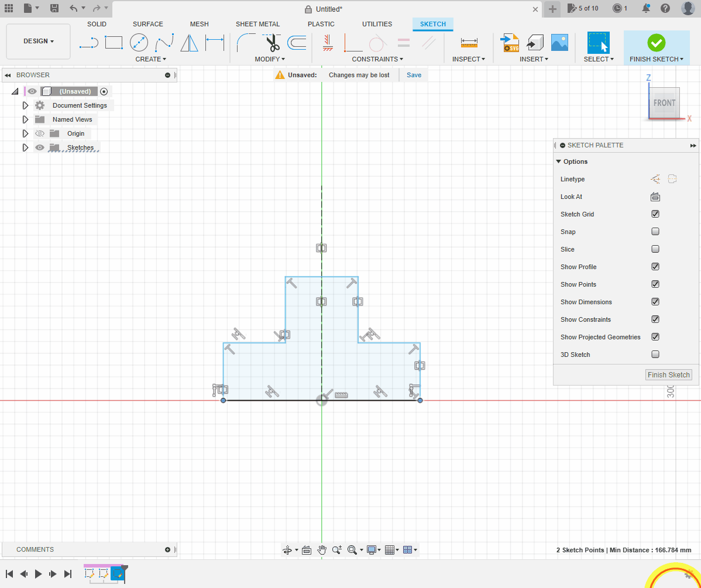The image size is (701, 588).
Task: Choose the Fit Point Spline tool
Action: [164, 43]
